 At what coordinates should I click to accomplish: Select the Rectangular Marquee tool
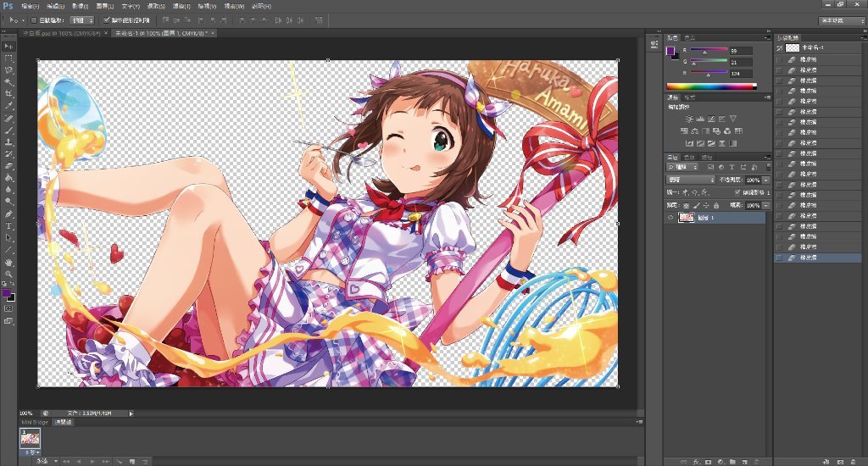pyautogui.click(x=8, y=58)
